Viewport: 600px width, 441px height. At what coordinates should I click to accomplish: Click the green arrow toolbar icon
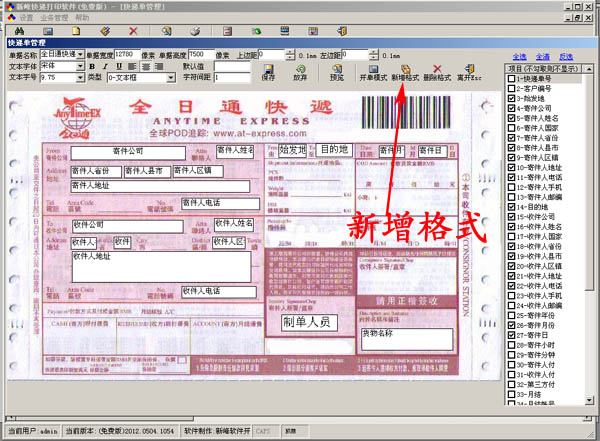256,31
